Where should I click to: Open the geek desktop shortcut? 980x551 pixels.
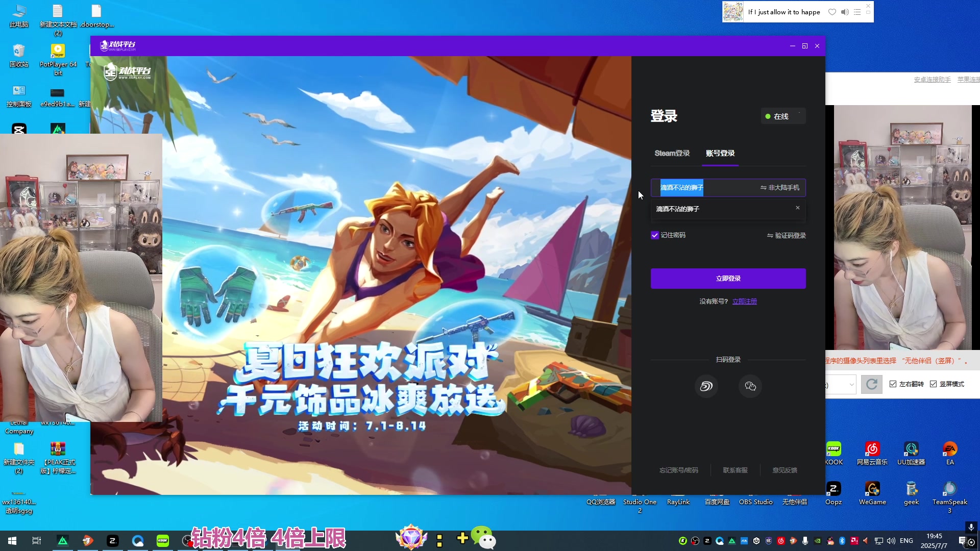[911, 493]
